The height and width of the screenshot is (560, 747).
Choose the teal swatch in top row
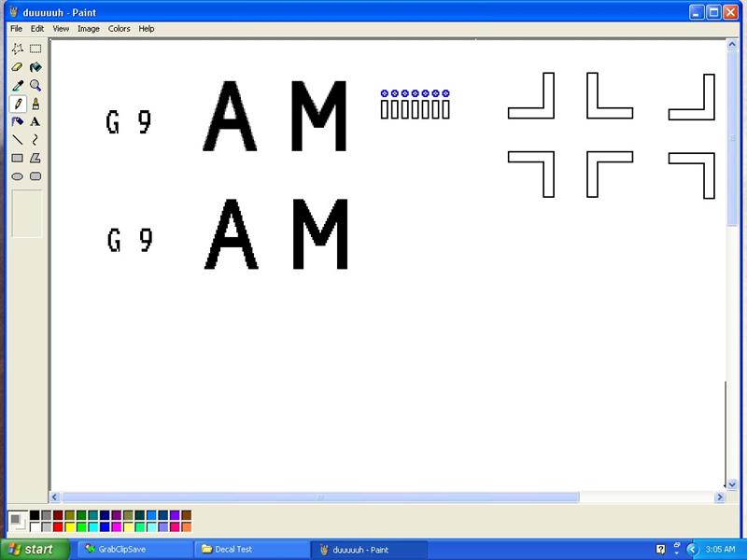click(93, 515)
